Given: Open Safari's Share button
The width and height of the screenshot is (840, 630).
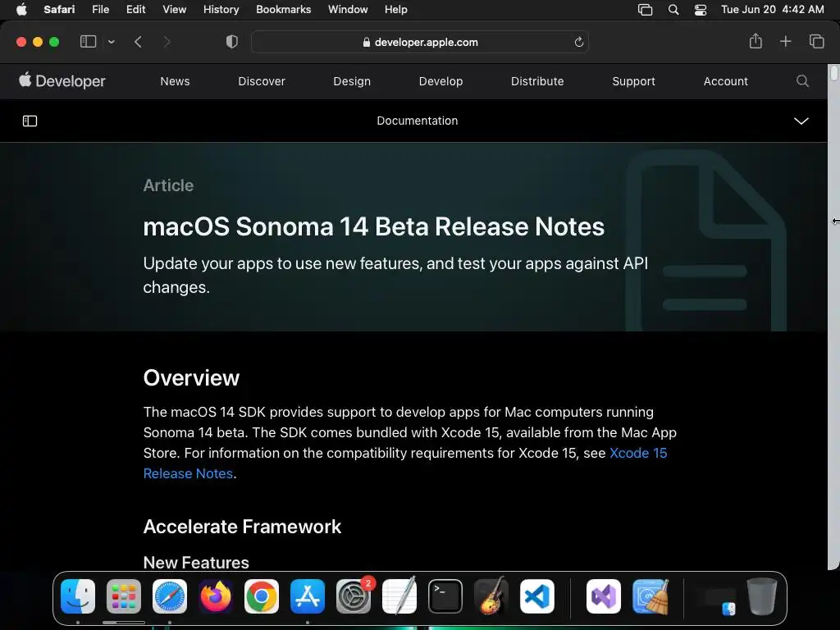Looking at the screenshot, I should coord(756,41).
